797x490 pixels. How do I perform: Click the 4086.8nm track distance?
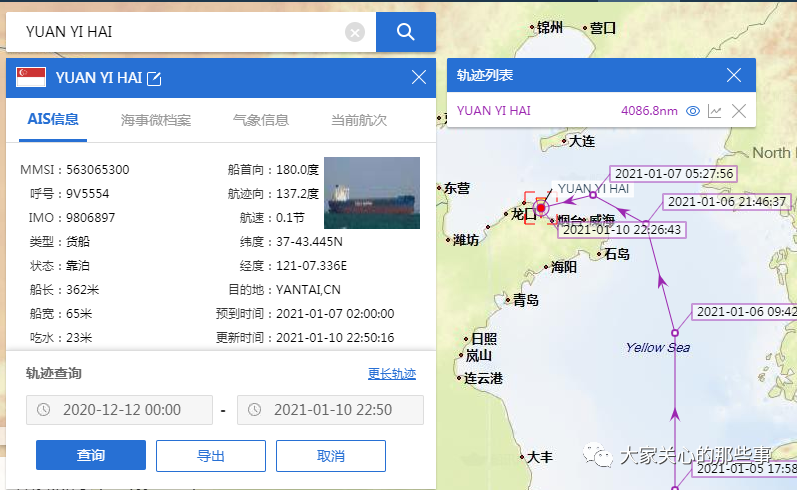pyautogui.click(x=649, y=111)
